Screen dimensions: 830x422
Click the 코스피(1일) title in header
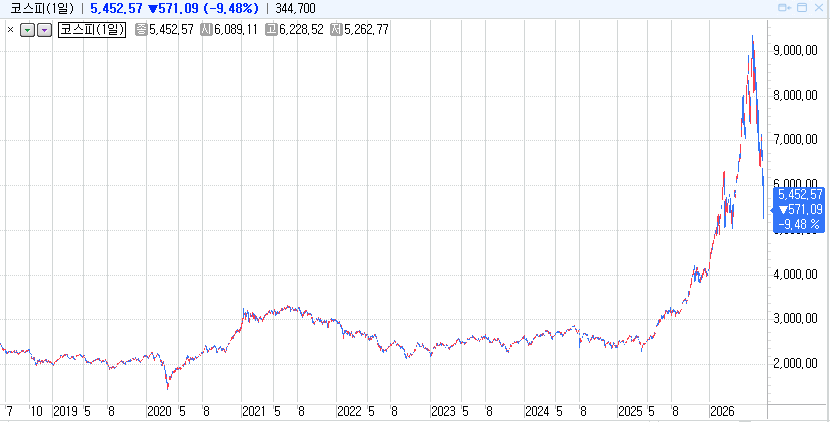point(42,8)
